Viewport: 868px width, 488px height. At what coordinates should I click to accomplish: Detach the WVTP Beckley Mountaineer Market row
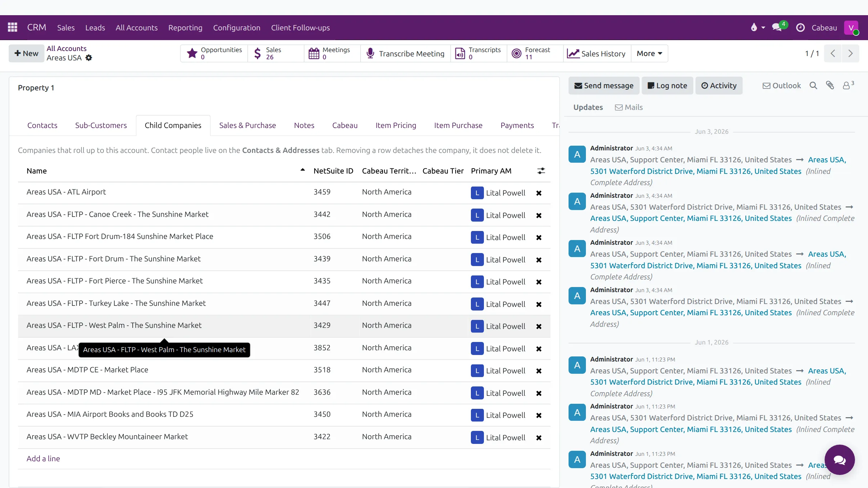(x=539, y=438)
